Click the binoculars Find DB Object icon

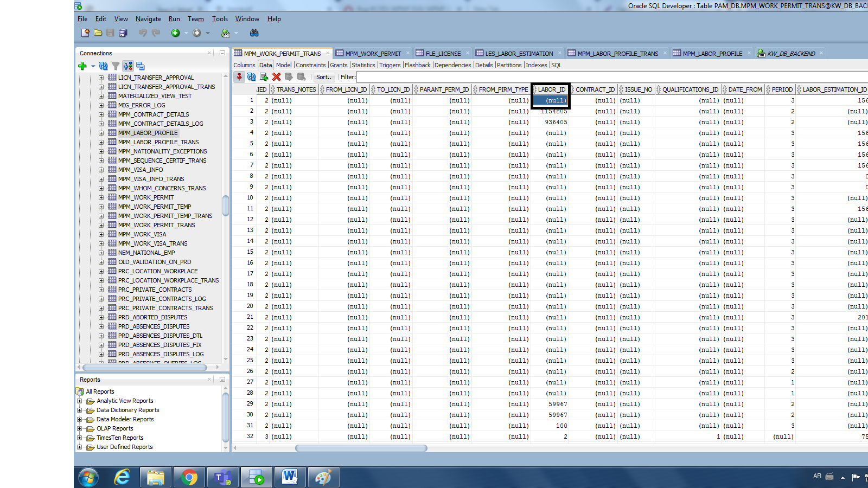[254, 33]
